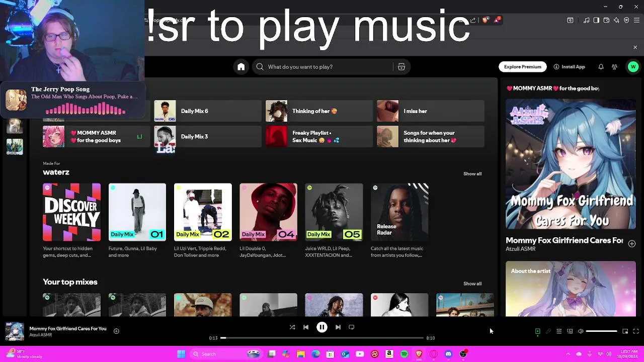
Task: Open the Brave playlist music-note icon
Action: point(586,20)
